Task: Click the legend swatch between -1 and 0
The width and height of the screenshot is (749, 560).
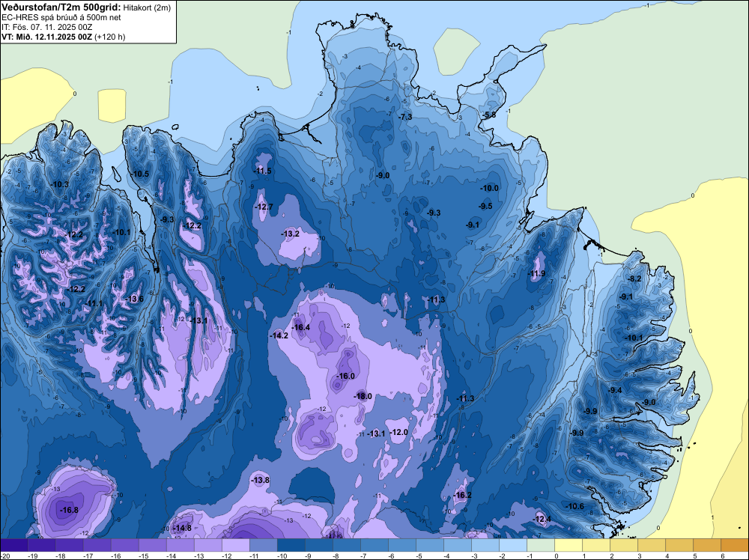Action: tap(541, 545)
